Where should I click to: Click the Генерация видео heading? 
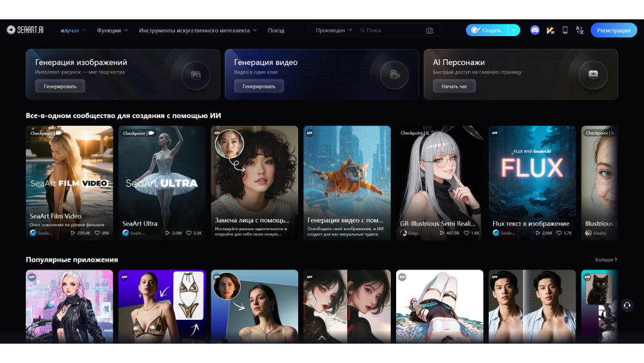tap(266, 63)
